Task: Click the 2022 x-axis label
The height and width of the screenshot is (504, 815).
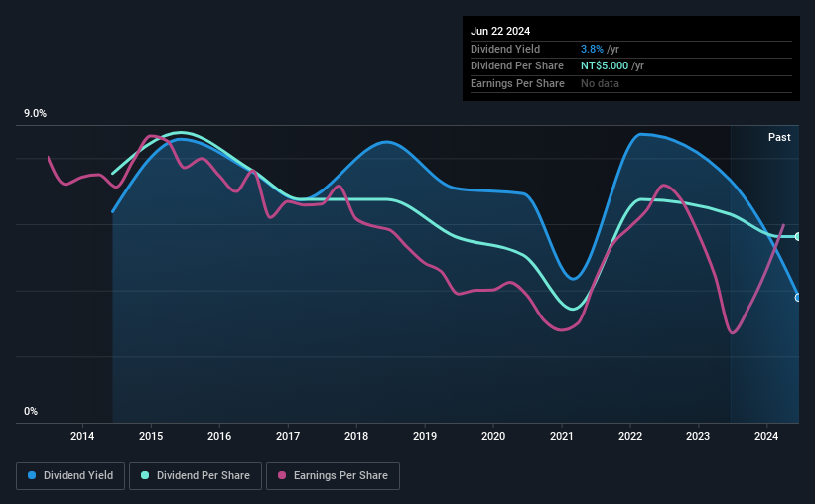Action: click(x=630, y=436)
